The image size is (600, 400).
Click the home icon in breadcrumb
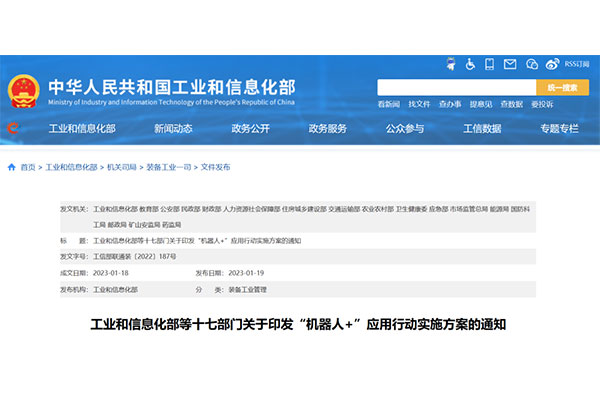[11, 167]
